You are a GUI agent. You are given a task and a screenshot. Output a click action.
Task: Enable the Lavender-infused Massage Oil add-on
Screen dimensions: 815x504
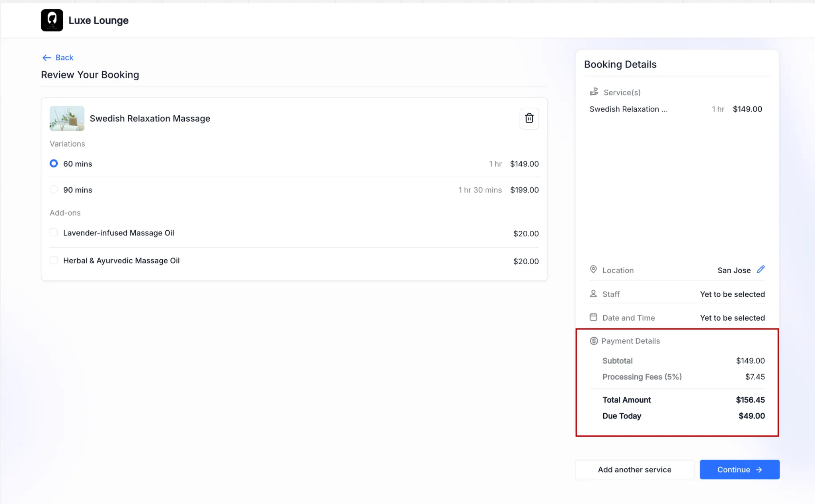click(54, 232)
